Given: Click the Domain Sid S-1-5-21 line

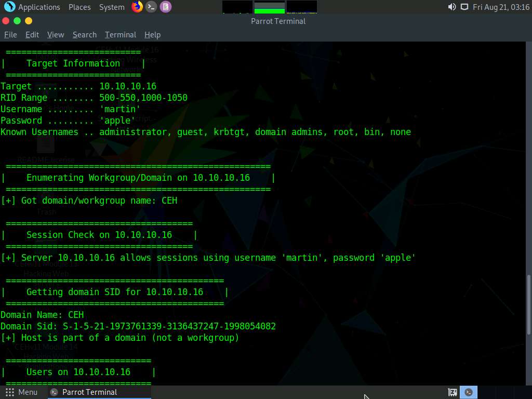Looking at the screenshot, I should pyautogui.click(x=138, y=326).
